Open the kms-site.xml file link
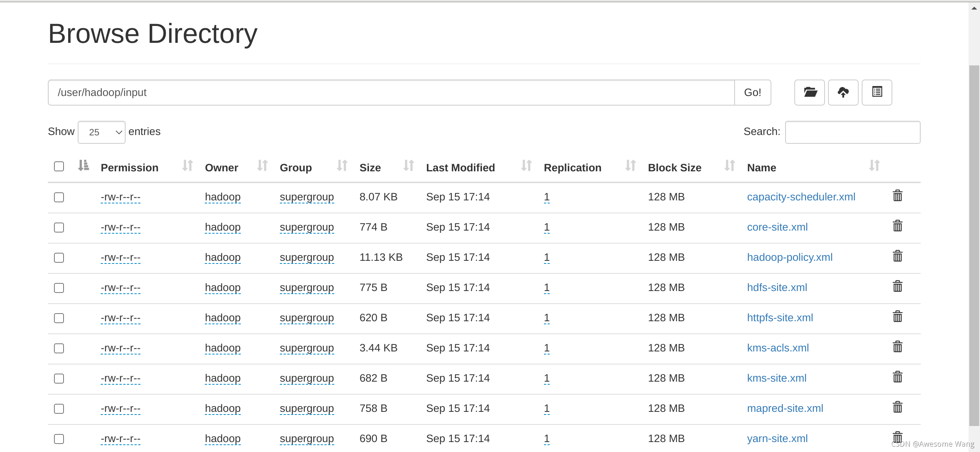The image size is (980, 452). pyautogui.click(x=777, y=378)
